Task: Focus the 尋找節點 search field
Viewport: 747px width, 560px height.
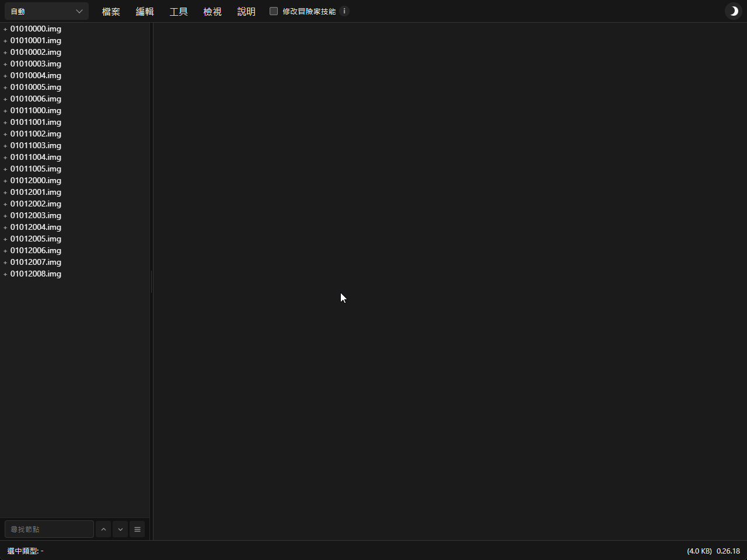Action: 49,529
